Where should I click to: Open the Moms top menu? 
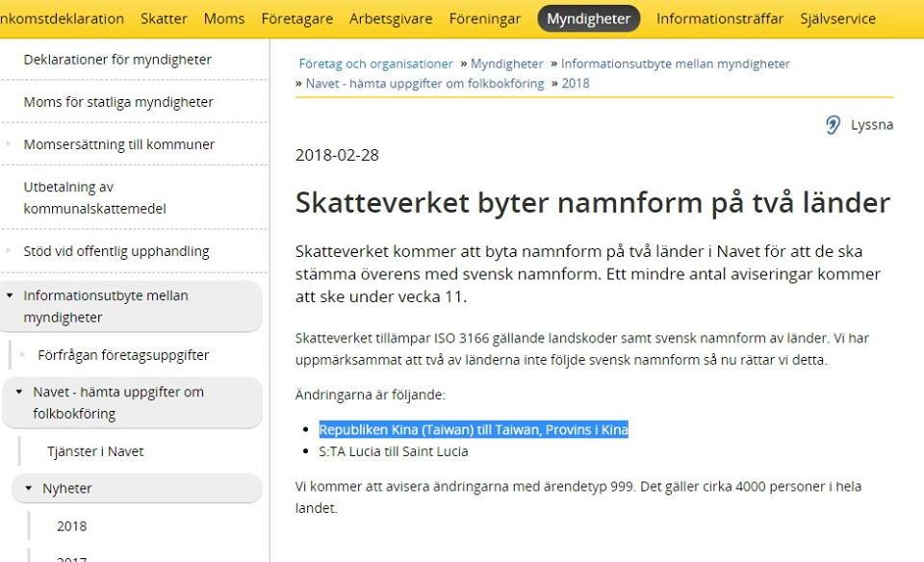[224, 19]
